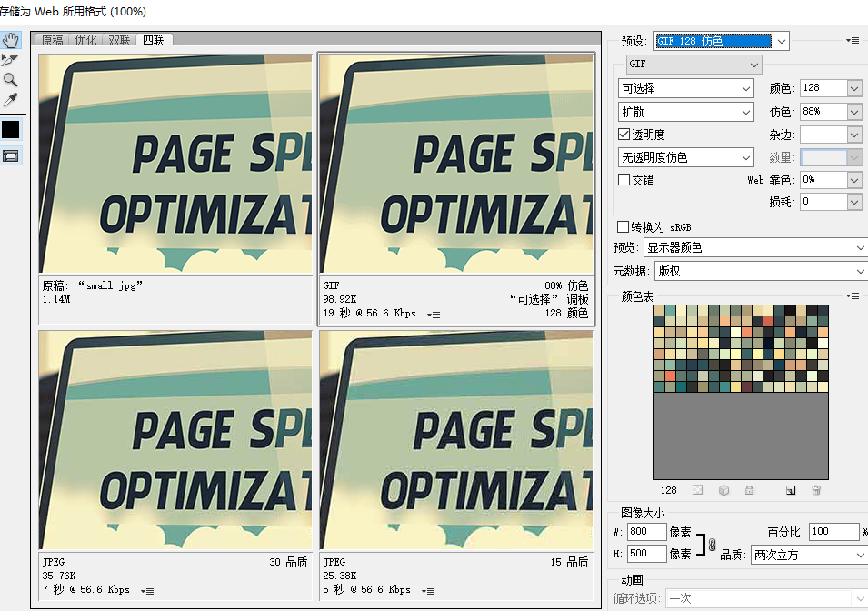Enable the 交错 checkbox

[624, 180]
